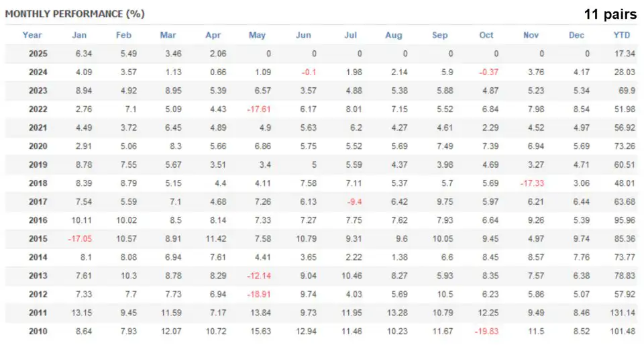Click the 131.14 YTD value for 2011

click(x=621, y=312)
